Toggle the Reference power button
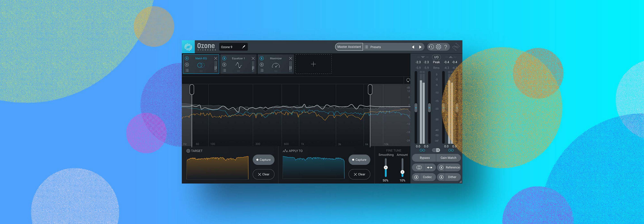 click(441, 168)
